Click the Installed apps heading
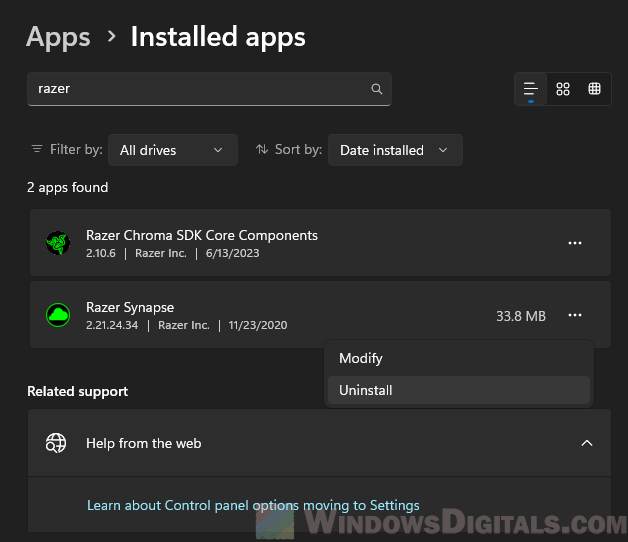 pos(218,37)
